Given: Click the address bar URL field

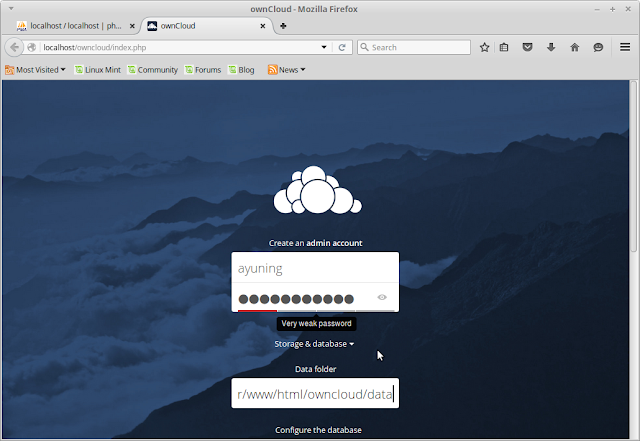Looking at the screenshot, I should [180, 47].
